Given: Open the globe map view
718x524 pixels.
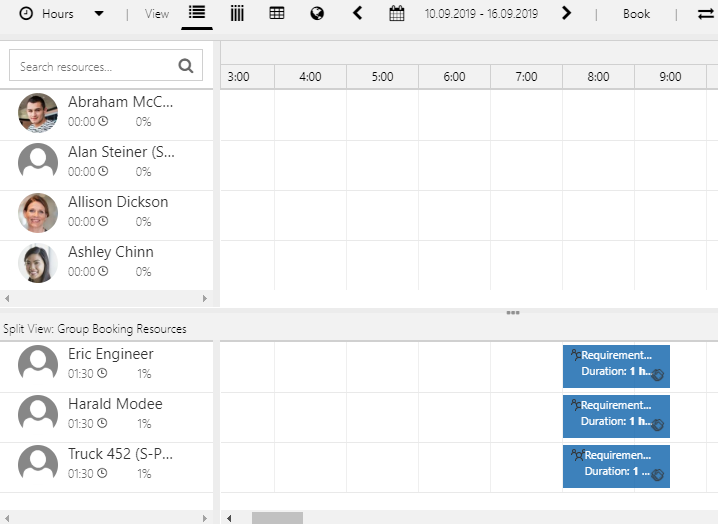Looking at the screenshot, I should pos(317,14).
